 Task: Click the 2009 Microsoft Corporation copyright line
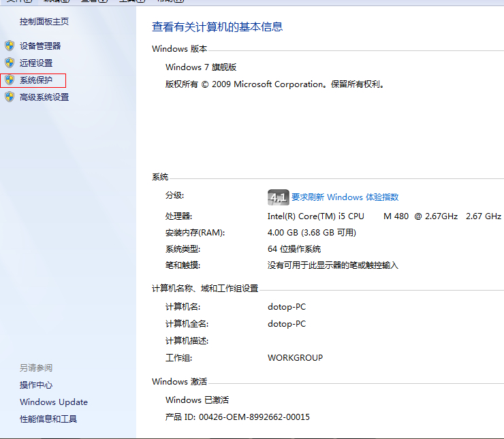pos(275,84)
